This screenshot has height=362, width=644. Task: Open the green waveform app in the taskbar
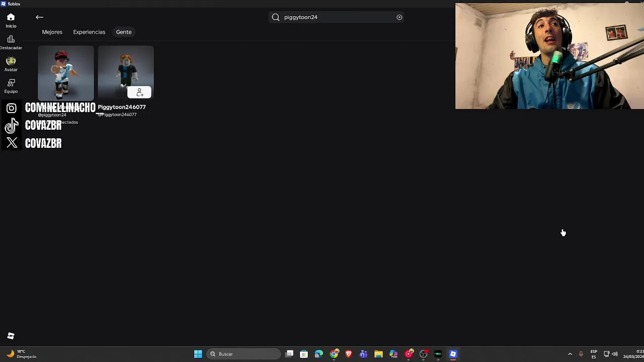[x=438, y=354]
